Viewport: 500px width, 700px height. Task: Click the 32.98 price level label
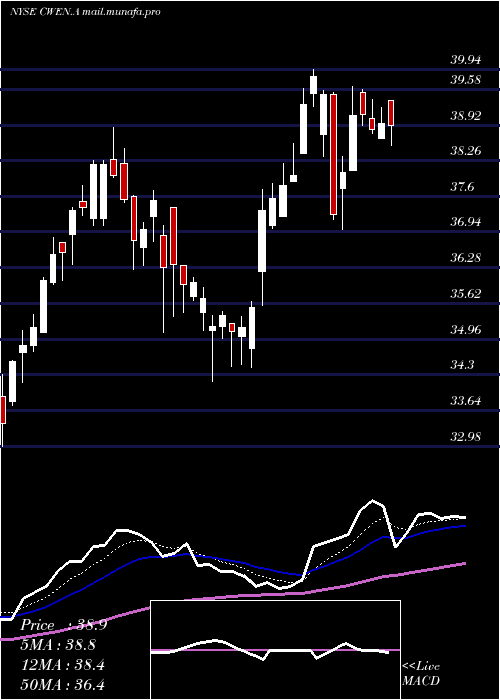(x=465, y=437)
